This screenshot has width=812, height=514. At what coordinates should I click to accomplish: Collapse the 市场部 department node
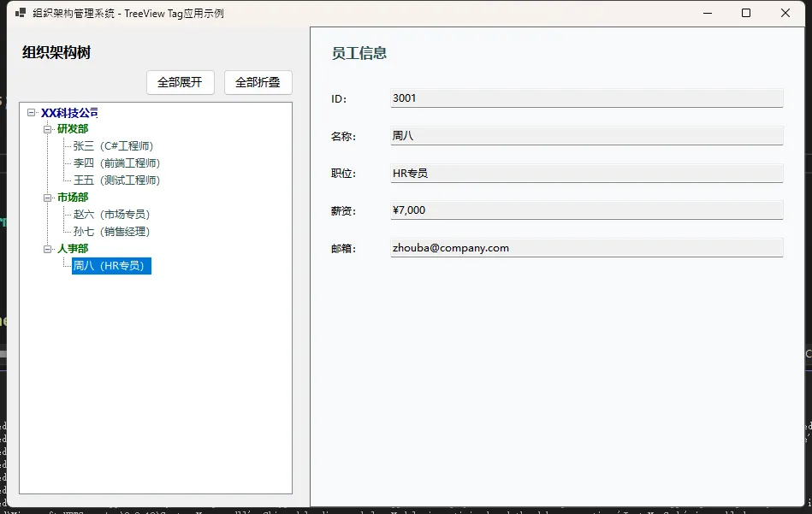point(48,198)
